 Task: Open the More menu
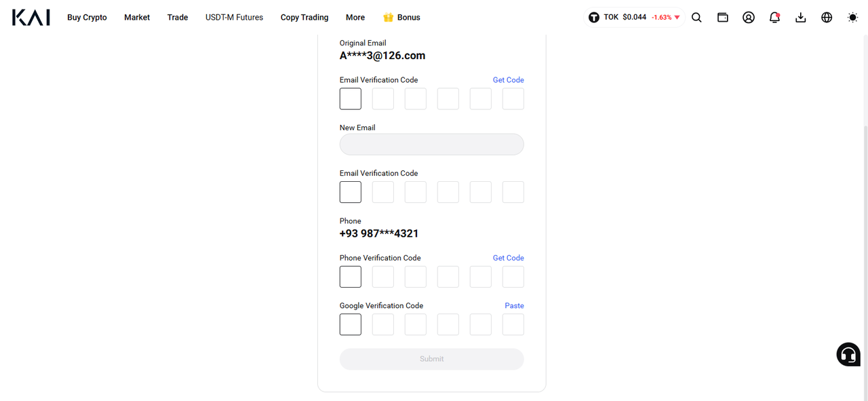pos(355,18)
